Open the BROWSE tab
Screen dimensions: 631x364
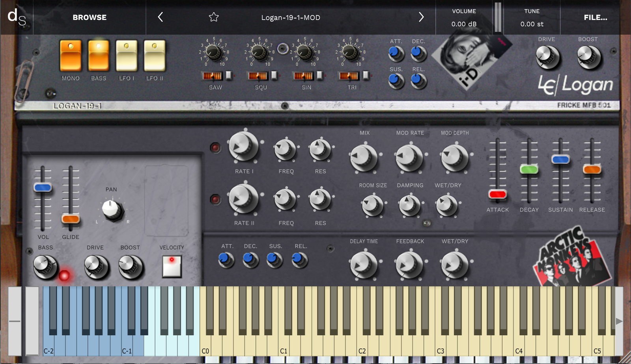90,17
